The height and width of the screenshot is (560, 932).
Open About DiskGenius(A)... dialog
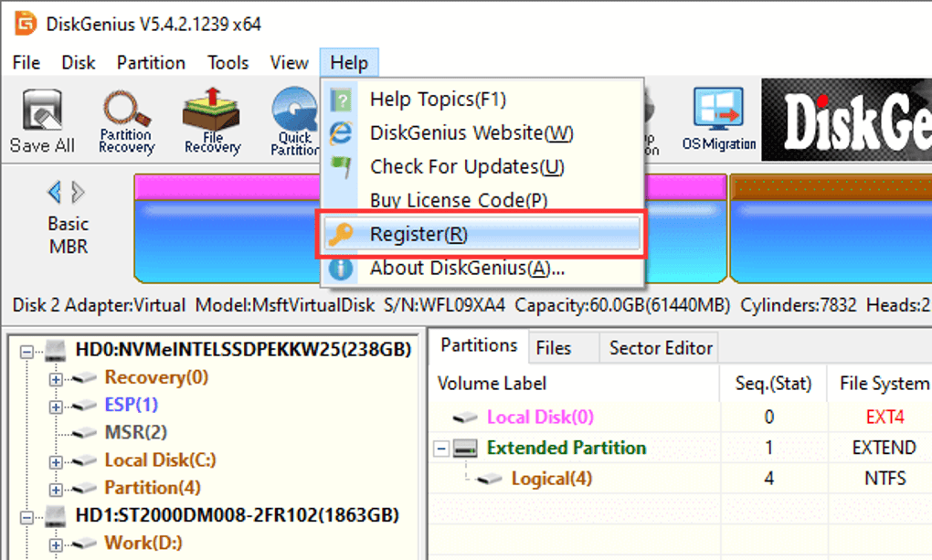pyautogui.click(x=482, y=268)
